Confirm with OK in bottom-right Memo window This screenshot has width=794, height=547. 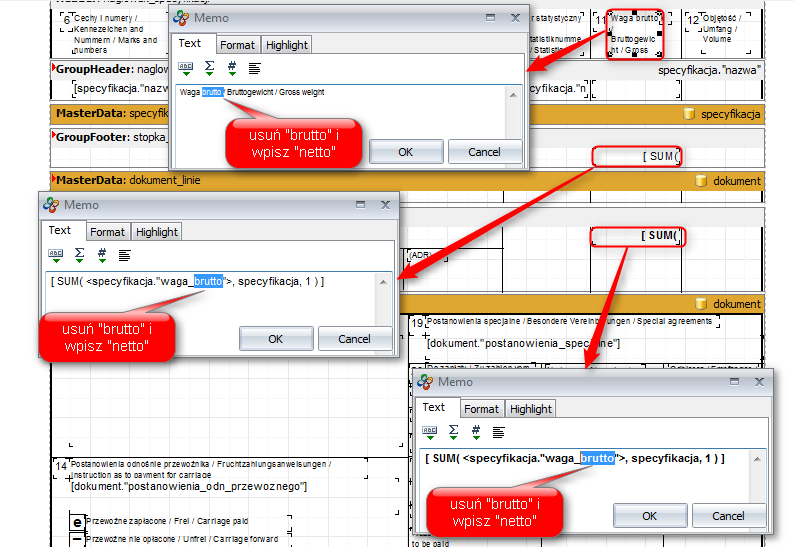650,516
